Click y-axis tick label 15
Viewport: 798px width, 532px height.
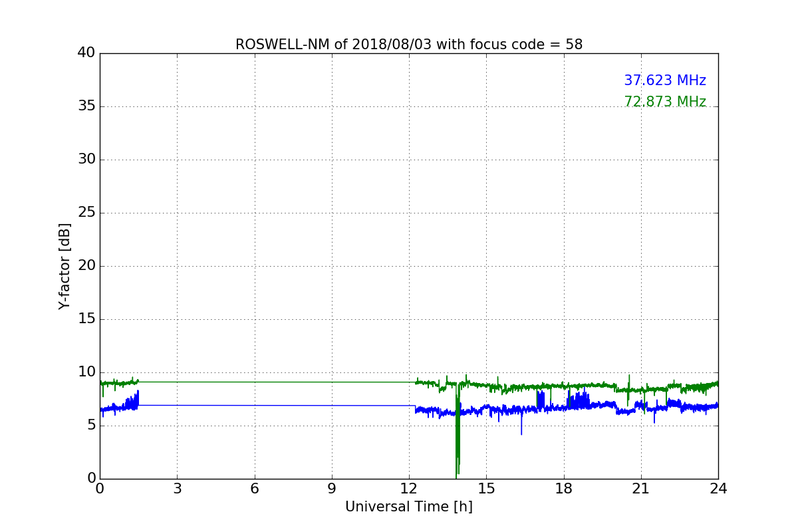click(x=86, y=319)
